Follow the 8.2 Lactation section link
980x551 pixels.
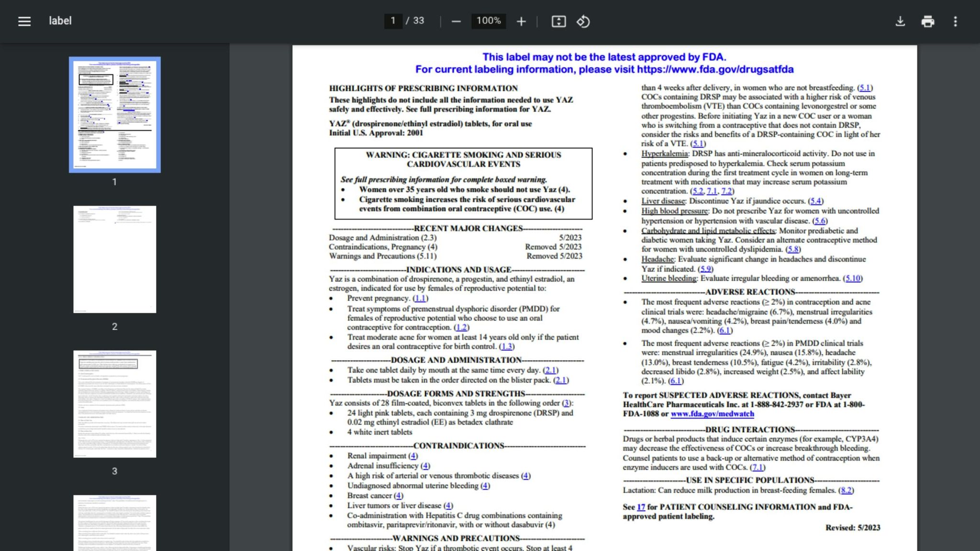(846, 490)
